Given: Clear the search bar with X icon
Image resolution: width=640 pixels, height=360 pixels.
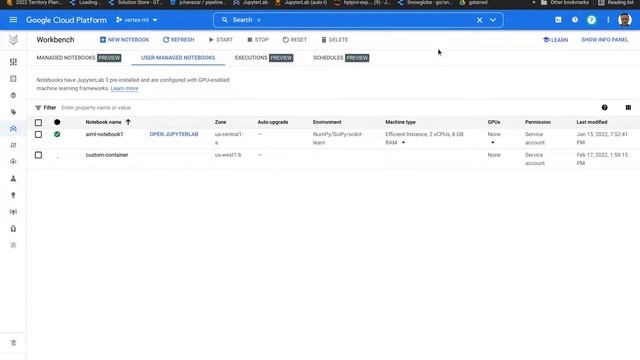Looking at the screenshot, I should [x=479, y=20].
